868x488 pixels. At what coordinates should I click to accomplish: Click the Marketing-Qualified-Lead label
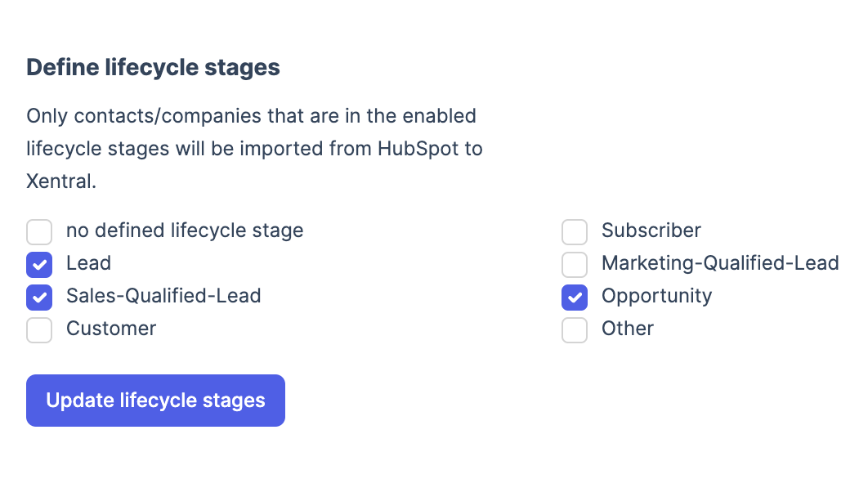(x=720, y=263)
